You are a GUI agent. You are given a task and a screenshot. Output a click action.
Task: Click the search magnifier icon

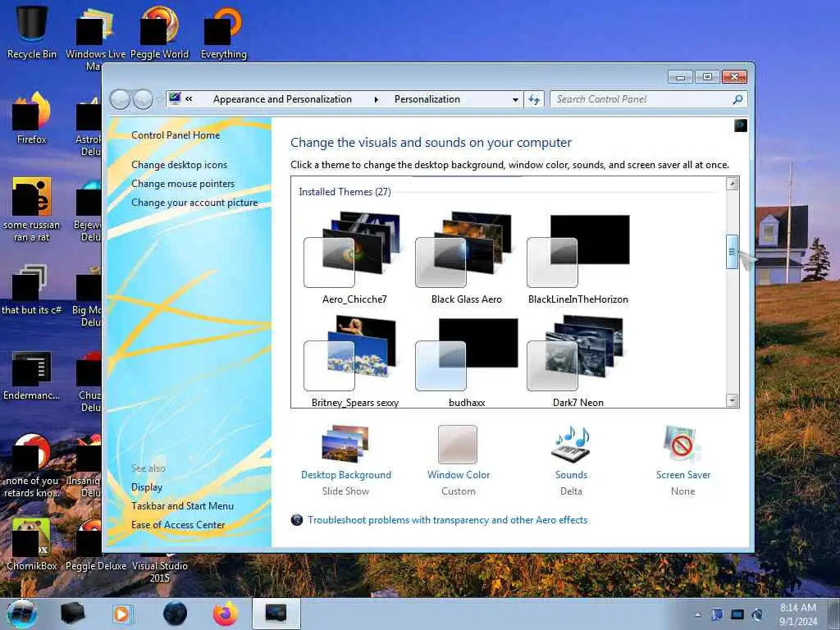[738, 99]
